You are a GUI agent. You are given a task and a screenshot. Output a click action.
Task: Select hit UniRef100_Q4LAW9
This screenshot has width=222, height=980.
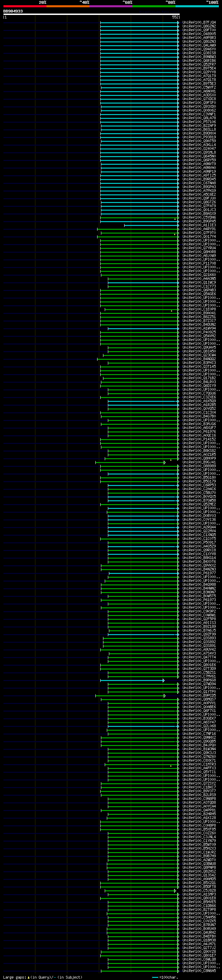[x=199, y=45]
